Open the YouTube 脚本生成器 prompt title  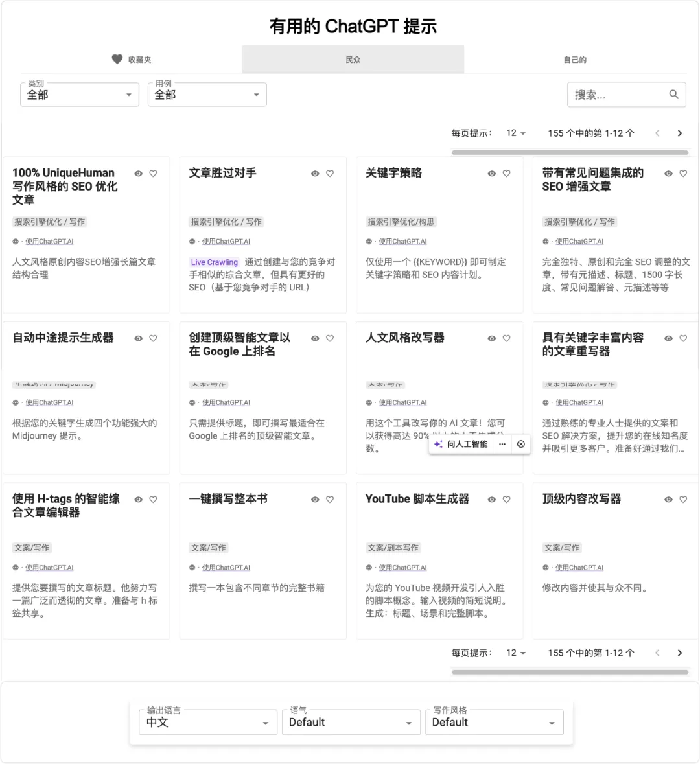point(417,499)
